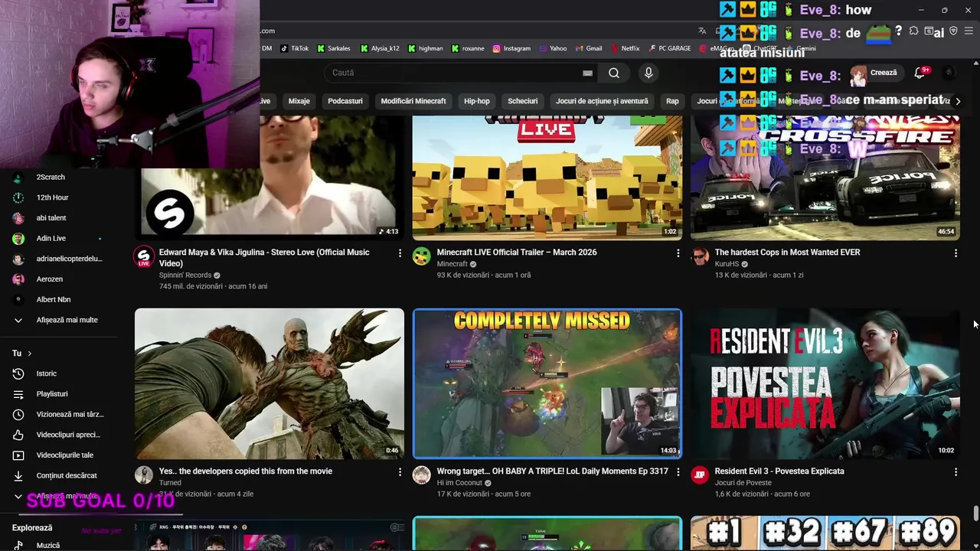Open the Instagram bookmark
Screen dimensions: 980x551
(x=511, y=48)
